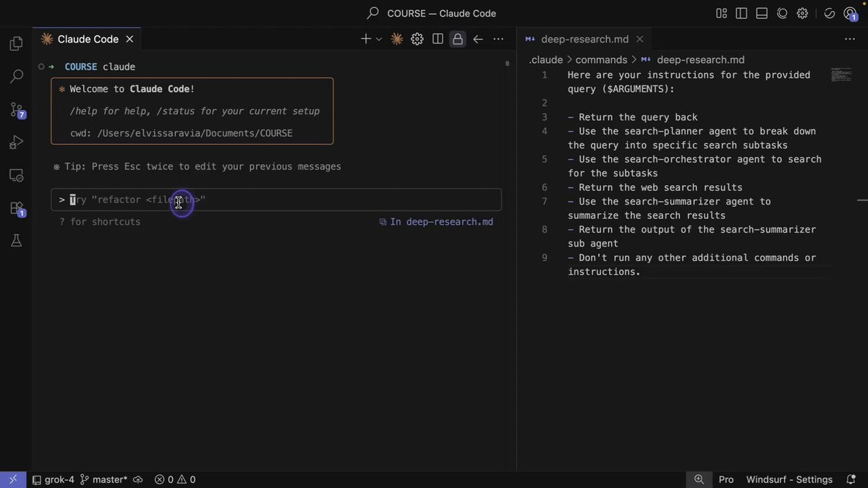This screenshot has width=868, height=488.
Task: Open the commands breadcrumb segment
Action: pos(601,60)
